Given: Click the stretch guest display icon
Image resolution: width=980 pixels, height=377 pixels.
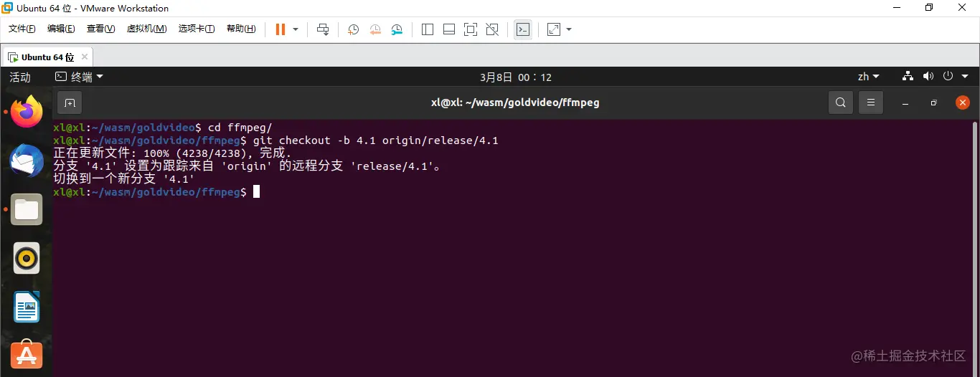Looking at the screenshot, I should 554,29.
